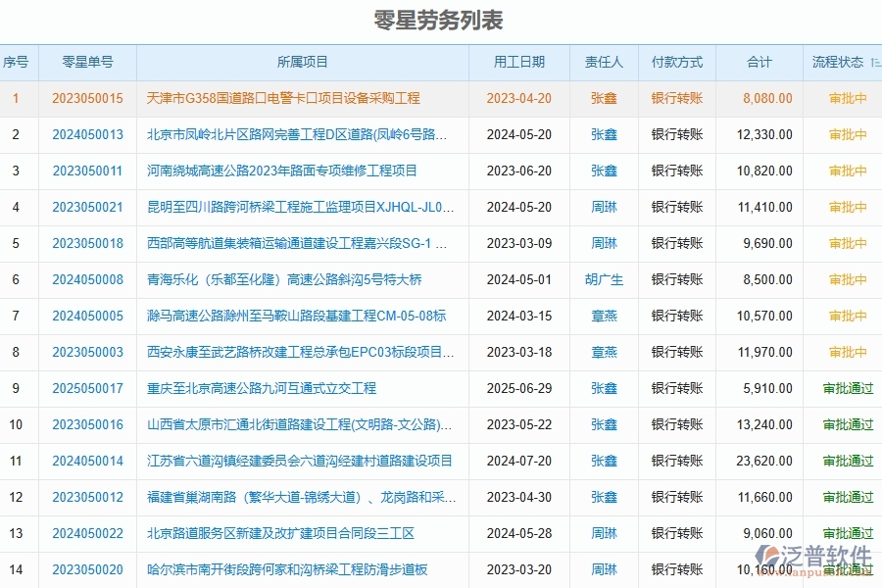This screenshot has height=588, width=882.
Task: Click the 付款方式 column header
Action: [676, 62]
